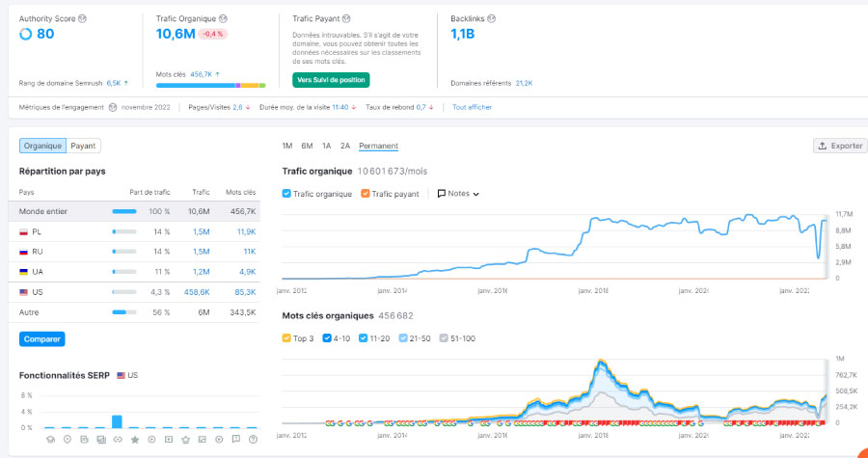Click the info icon beside Backlinks

[491, 19]
